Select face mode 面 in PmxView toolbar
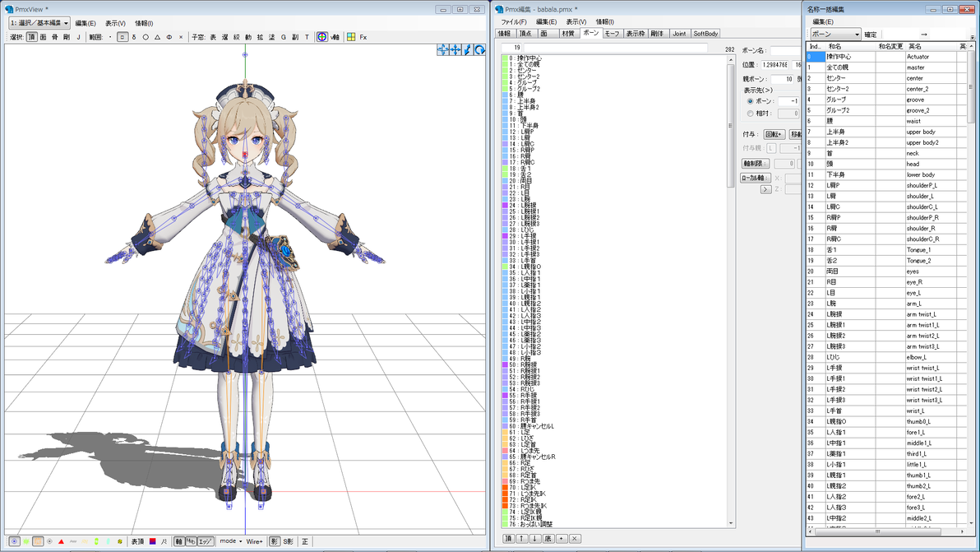Image resolution: width=980 pixels, height=552 pixels. 43,38
